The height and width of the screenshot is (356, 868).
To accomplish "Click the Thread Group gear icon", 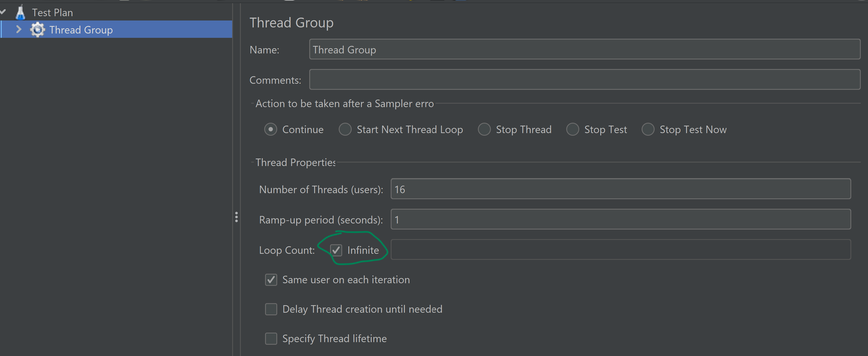I will coord(38,30).
